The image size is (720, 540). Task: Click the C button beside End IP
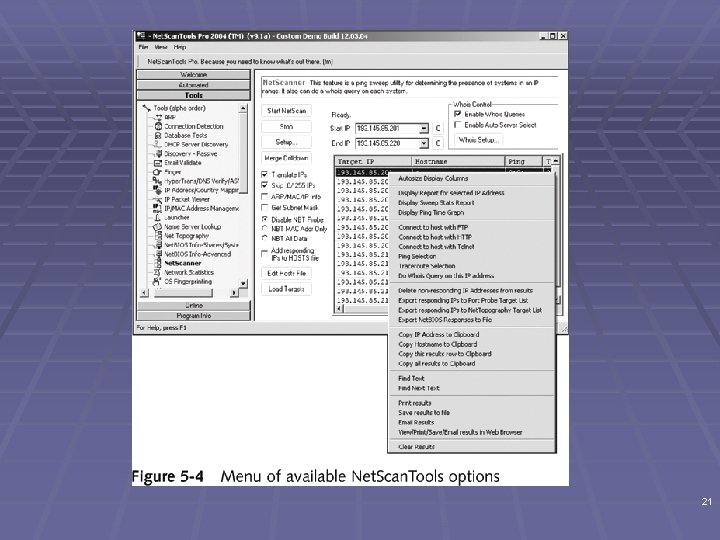[438, 144]
